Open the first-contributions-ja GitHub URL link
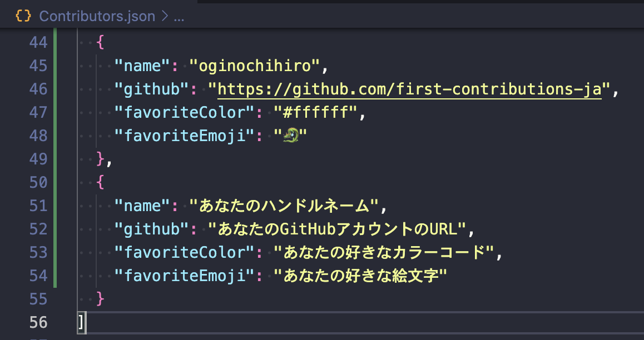644x340 pixels. tap(409, 89)
